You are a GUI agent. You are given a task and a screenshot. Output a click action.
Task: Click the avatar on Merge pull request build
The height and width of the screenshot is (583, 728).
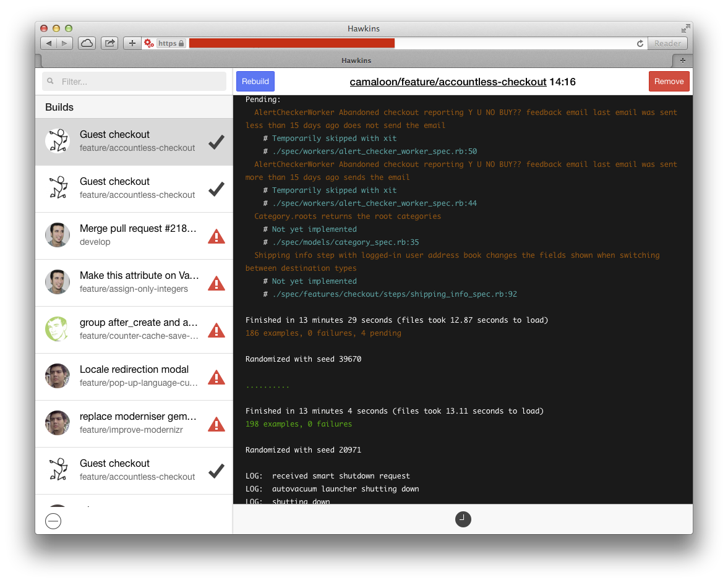(58, 235)
